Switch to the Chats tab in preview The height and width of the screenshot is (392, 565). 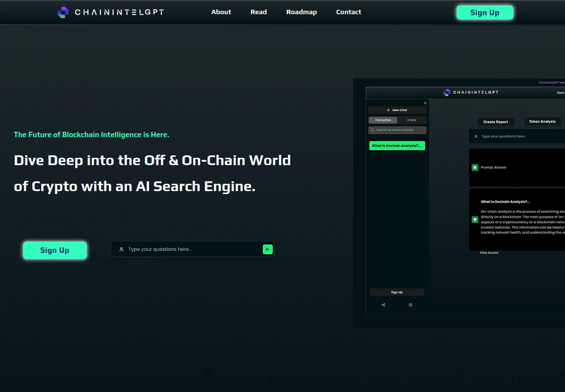click(411, 120)
